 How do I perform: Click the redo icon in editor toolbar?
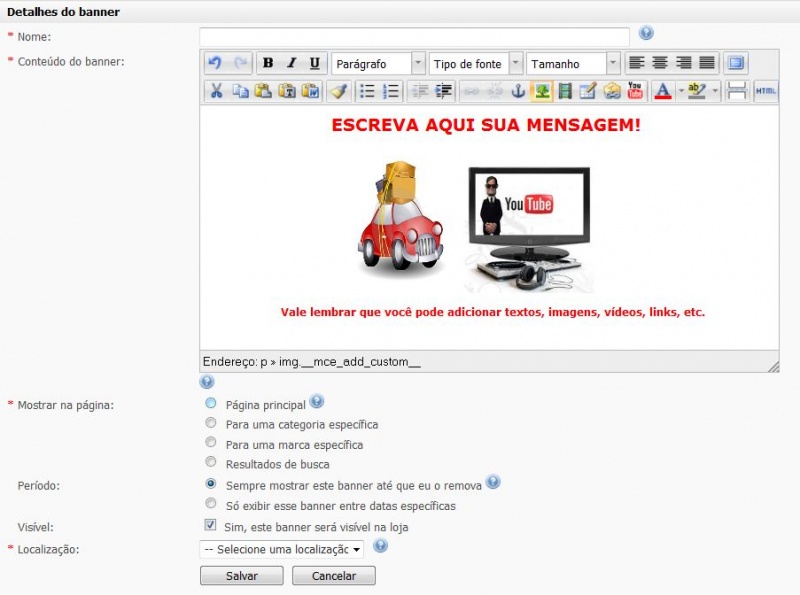coord(240,63)
